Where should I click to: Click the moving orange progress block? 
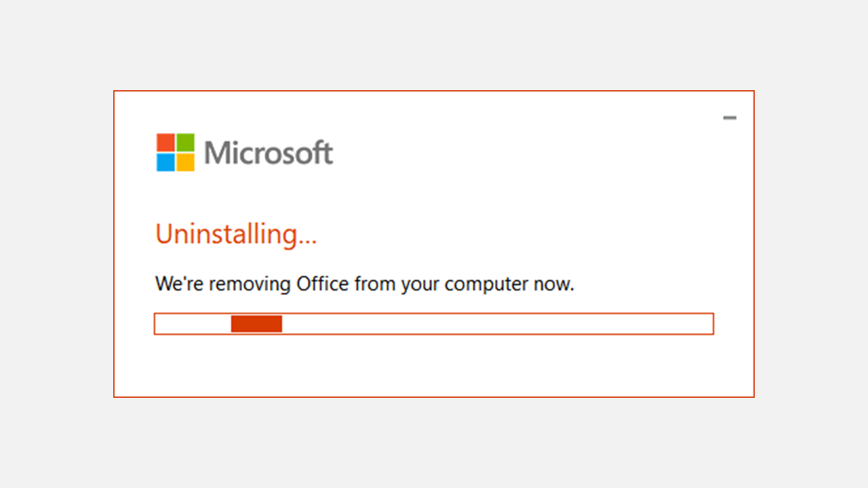click(256, 324)
